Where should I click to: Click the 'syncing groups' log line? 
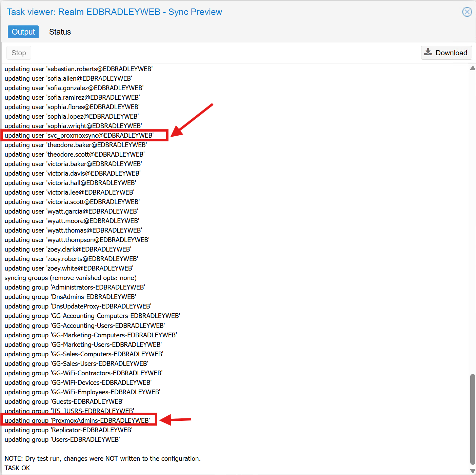pyautogui.click(x=71, y=278)
